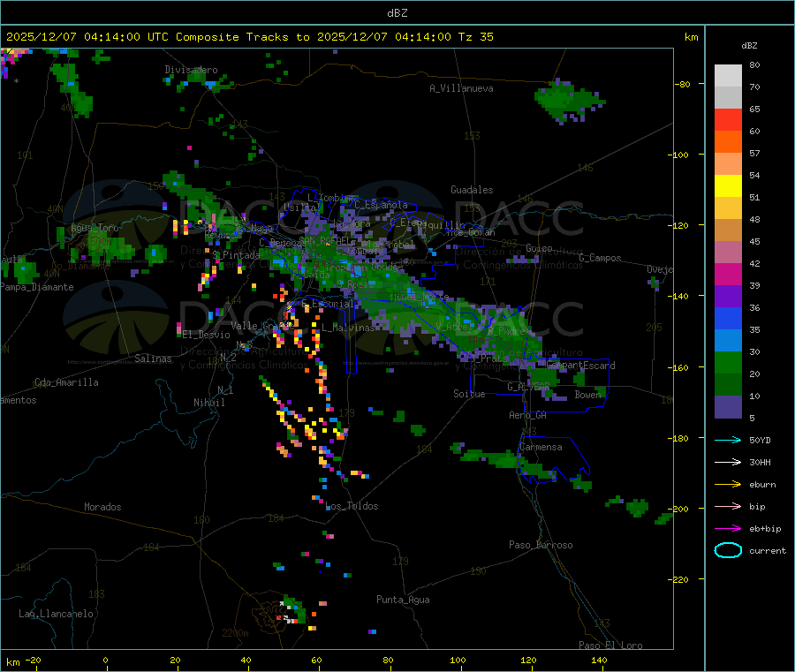Click the Carmensa location label
Image resolution: width=795 pixels, height=672 pixels.
(x=541, y=448)
